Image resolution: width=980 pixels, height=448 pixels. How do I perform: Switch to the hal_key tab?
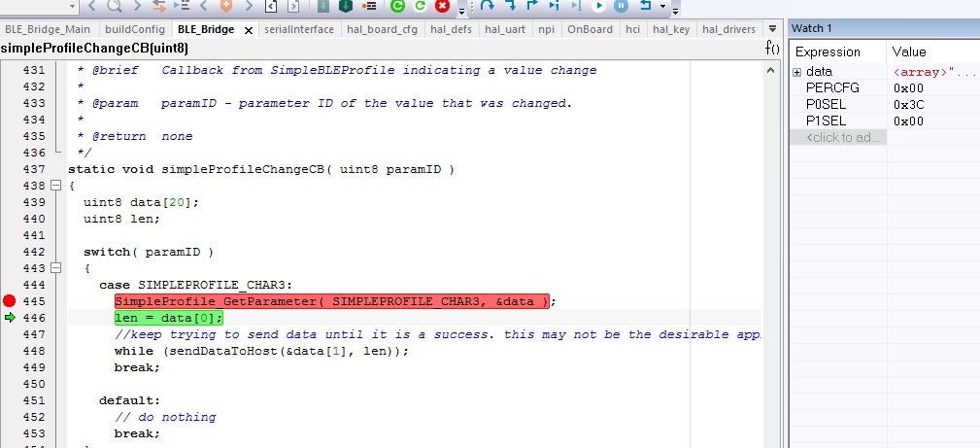click(x=671, y=29)
